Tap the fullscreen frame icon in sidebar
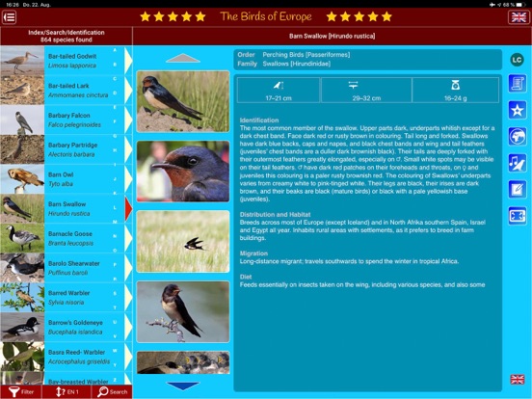Viewport: 532px width, 399px height. (518, 216)
